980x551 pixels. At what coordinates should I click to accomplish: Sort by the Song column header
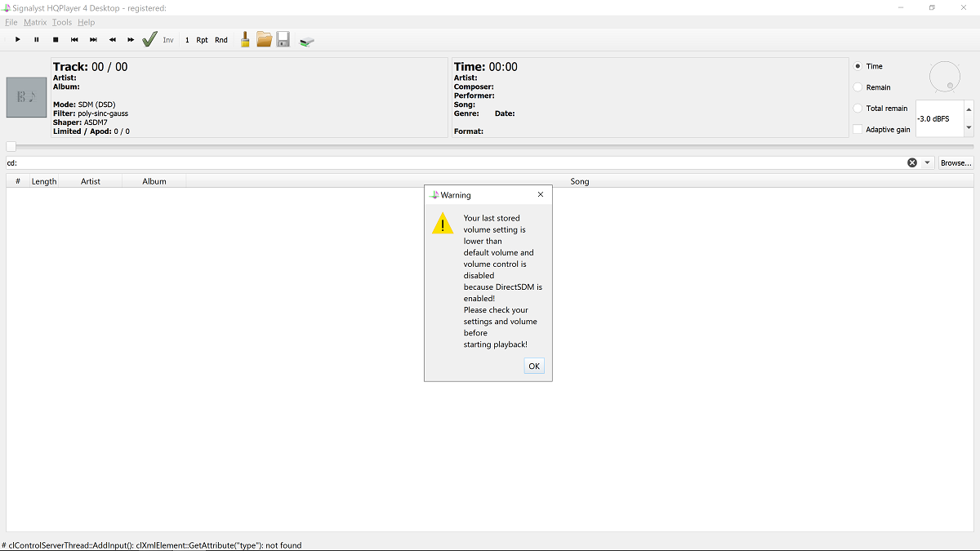click(x=580, y=181)
